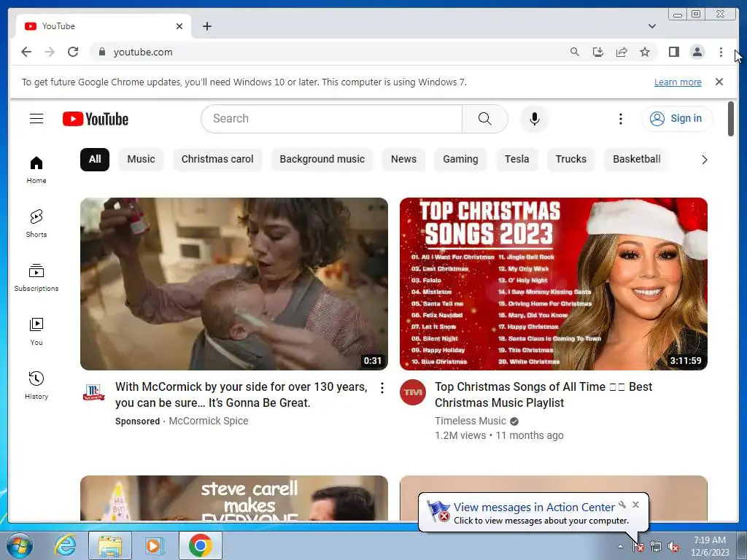Select the All filter chip
The height and width of the screenshot is (560, 747).
95,159
